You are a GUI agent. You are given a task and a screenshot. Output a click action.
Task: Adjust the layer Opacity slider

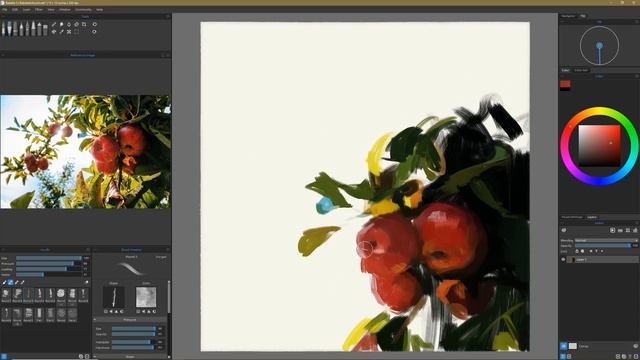[603, 245]
